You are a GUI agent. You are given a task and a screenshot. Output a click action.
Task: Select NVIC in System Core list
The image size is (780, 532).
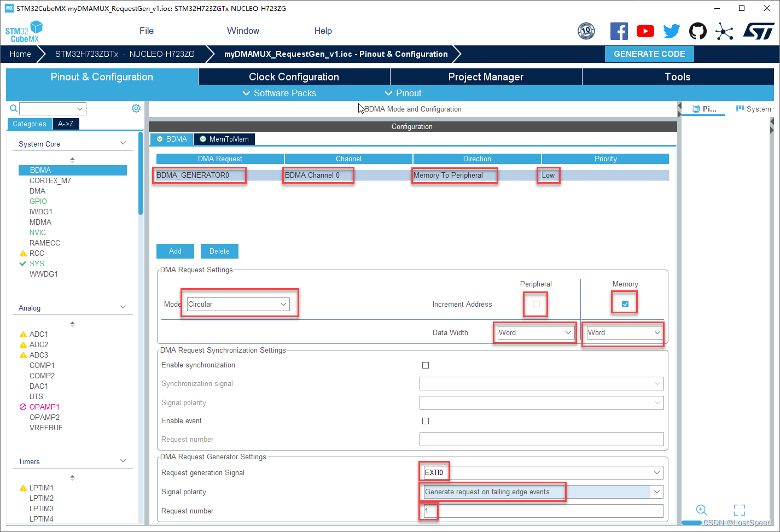pyautogui.click(x=38, y=232)
